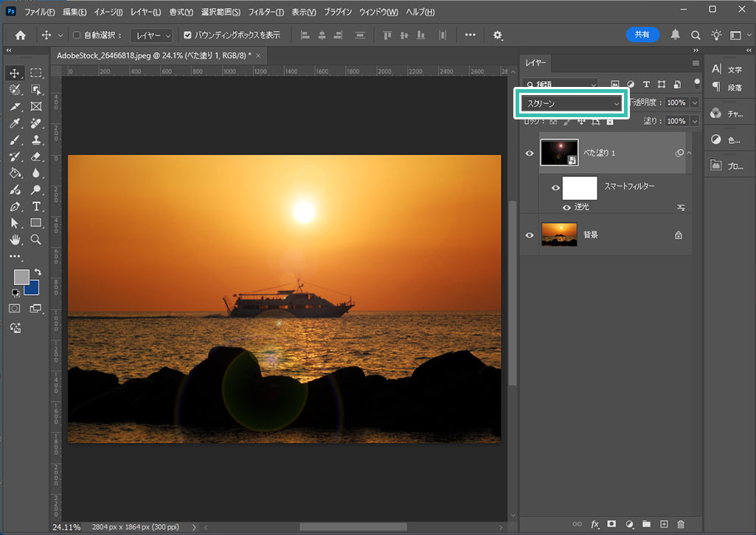Select the Type tool in the toolbar
756x535 pixels.
pos(36,206)
